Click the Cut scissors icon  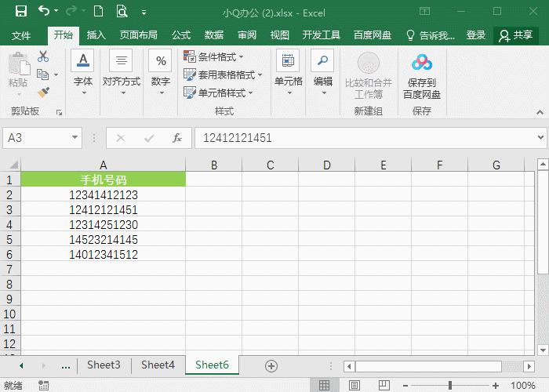43,56
